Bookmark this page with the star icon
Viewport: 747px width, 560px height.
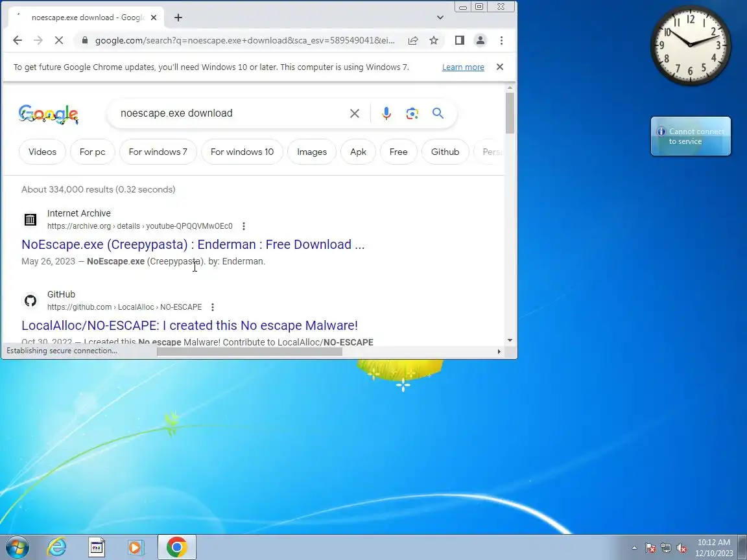pos(434,40)
